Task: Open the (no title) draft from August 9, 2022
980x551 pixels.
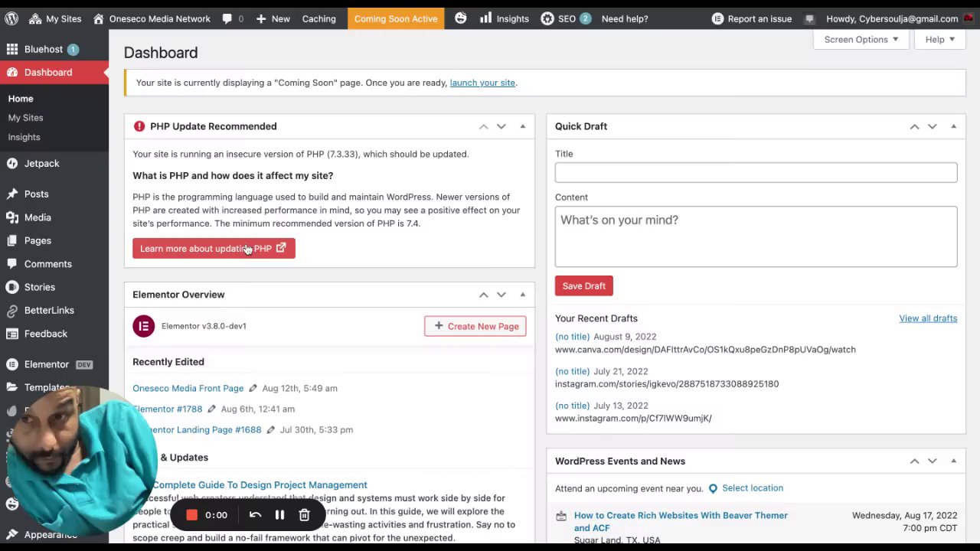Action: (573, 337)
